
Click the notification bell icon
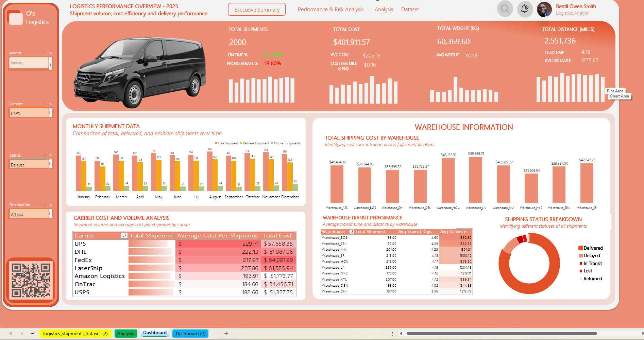click(525, 9)
